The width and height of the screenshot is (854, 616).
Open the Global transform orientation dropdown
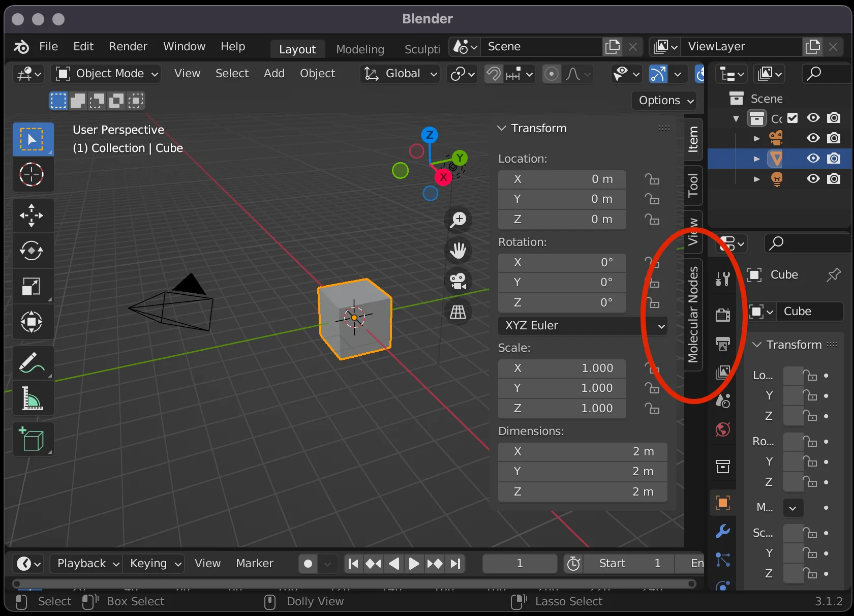click(x=400, y=74)
